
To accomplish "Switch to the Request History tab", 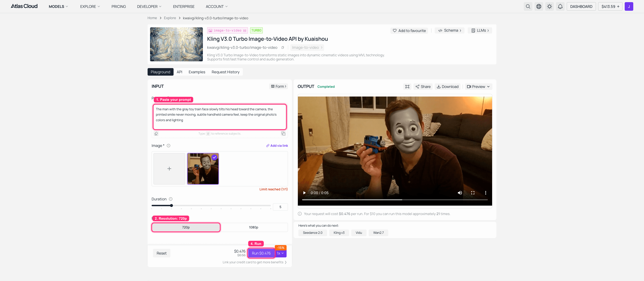I will [x=225, y=72].
